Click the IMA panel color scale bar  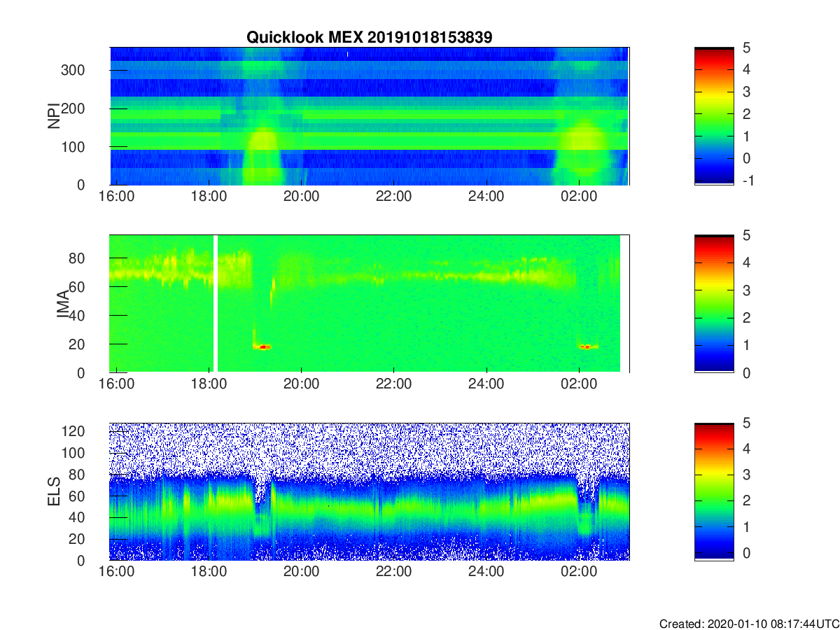[714, 304]
